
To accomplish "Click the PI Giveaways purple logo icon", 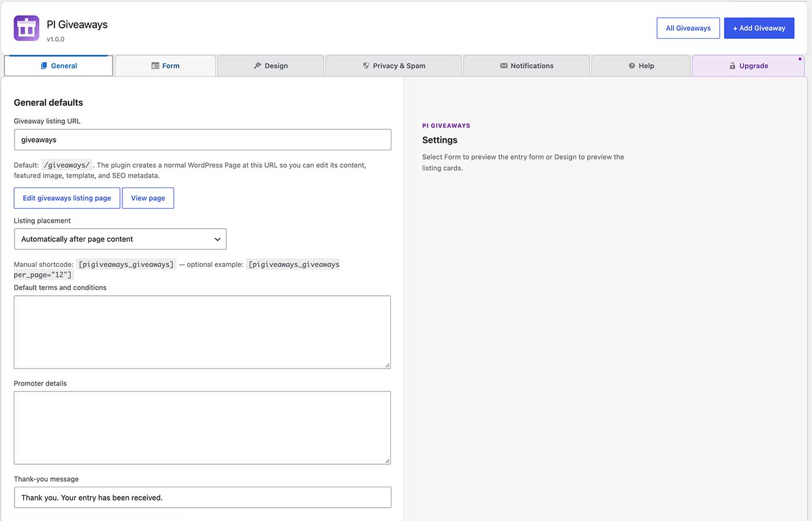I will coord(27,28).
